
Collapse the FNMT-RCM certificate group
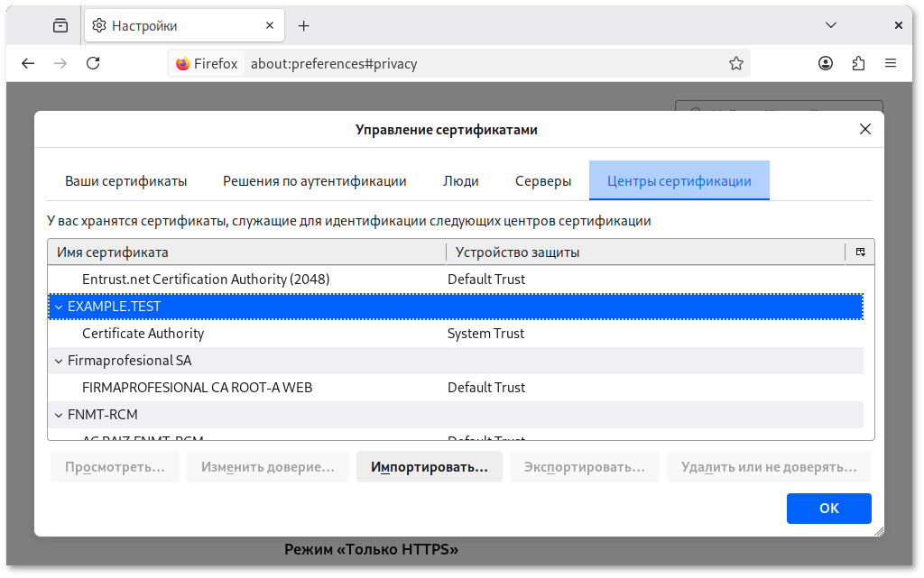(x=58, y=414)
